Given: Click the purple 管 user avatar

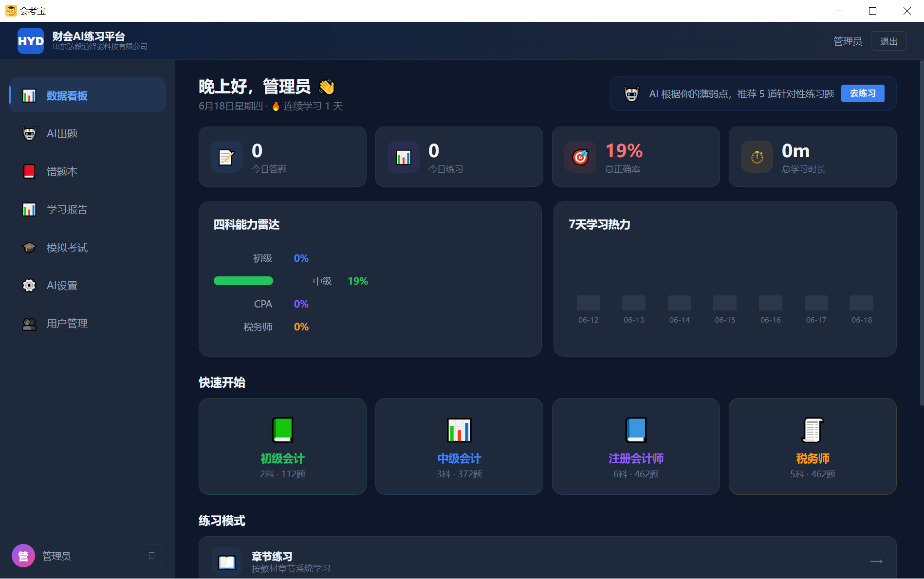Looking at the screenshot, I should [23, 556].
